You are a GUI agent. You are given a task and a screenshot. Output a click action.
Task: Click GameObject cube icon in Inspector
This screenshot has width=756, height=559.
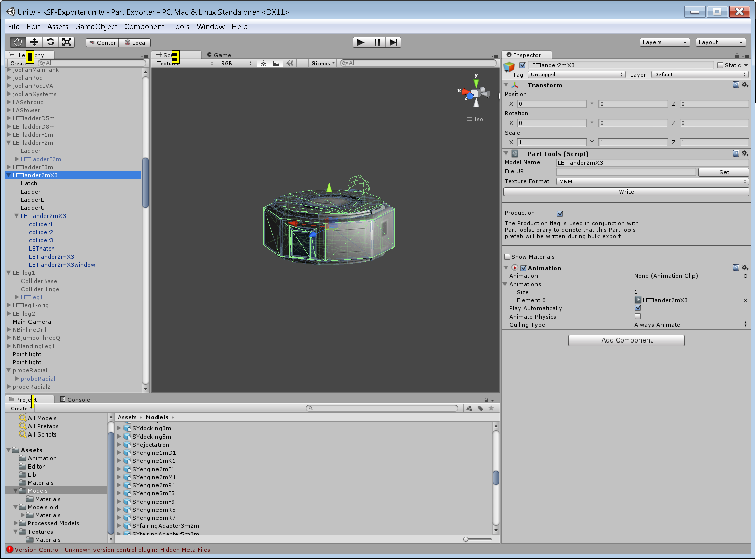(x=509, y=67)
